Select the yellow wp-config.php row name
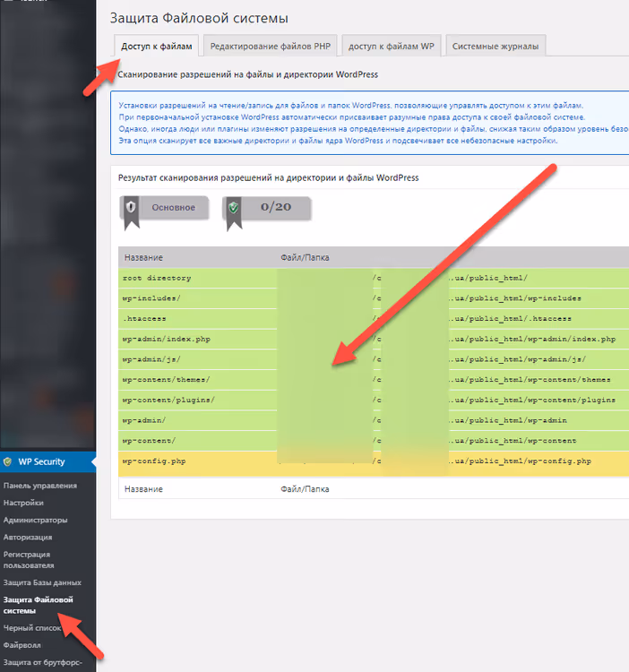The image size is (629, 672). coord(154,461)
